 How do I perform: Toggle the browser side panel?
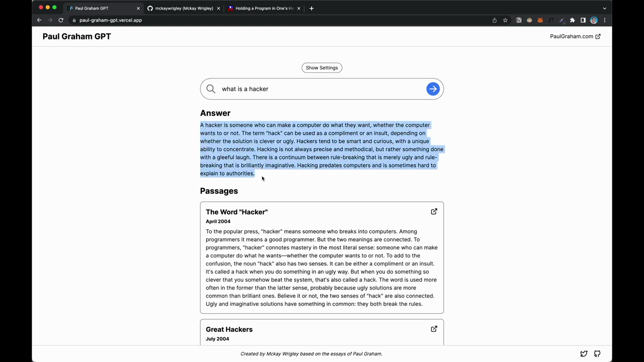(583, 20)
